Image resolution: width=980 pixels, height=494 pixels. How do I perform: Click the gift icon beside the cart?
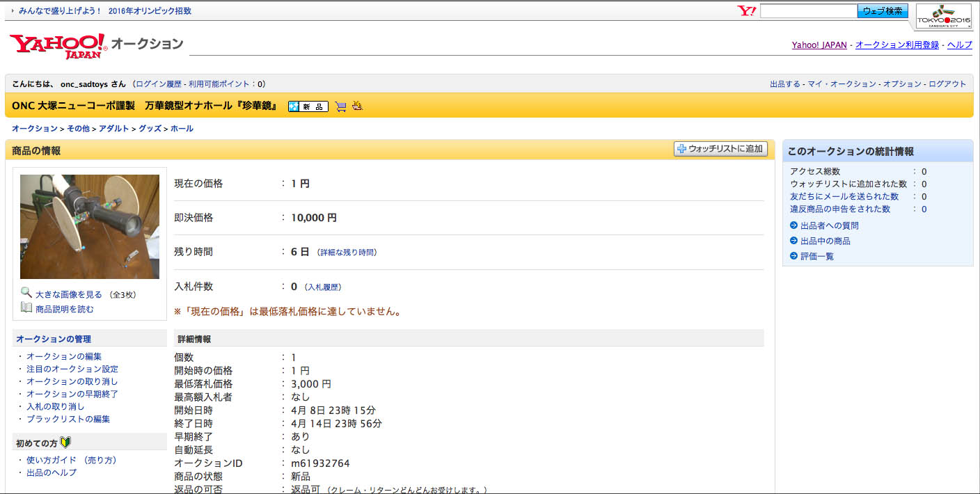coord(358,106)
